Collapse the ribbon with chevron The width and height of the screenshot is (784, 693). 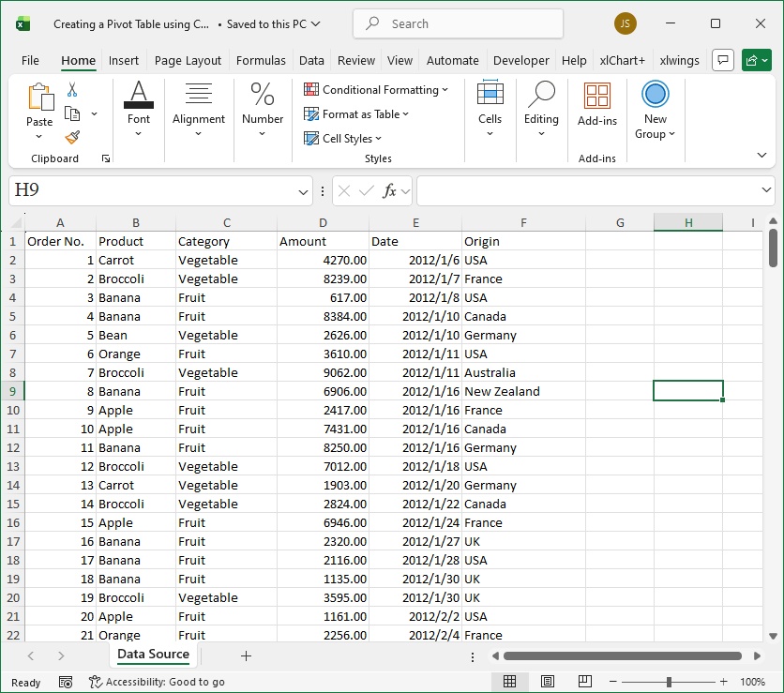[x=761, y=155]
